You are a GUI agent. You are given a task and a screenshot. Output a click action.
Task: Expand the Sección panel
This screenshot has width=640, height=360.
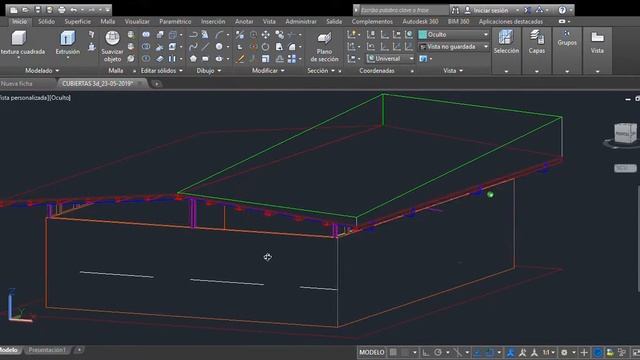(x=321, y=71)
